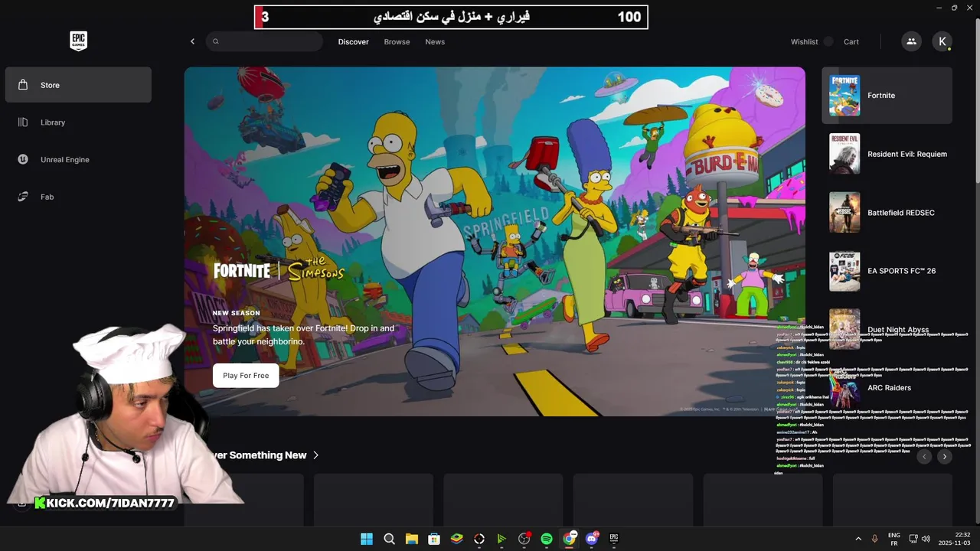980x551 pixels.
Task: Click the Epic Games logo in the sidebar
Action: (x=78, y=41)
